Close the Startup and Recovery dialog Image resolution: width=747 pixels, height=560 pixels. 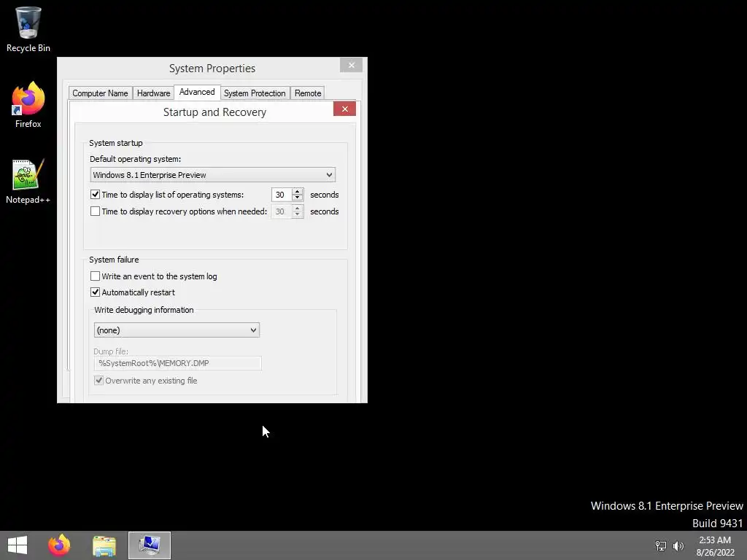coord(345,109)
